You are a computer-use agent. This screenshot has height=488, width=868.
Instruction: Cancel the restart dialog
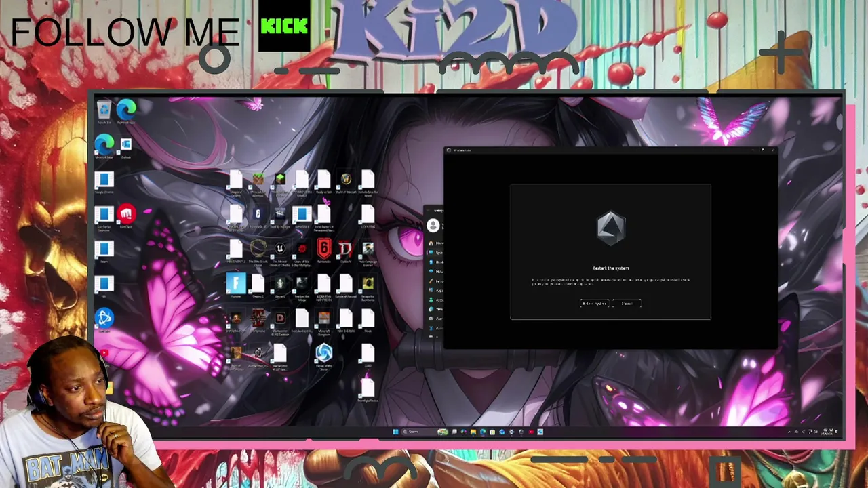(627, 304)
